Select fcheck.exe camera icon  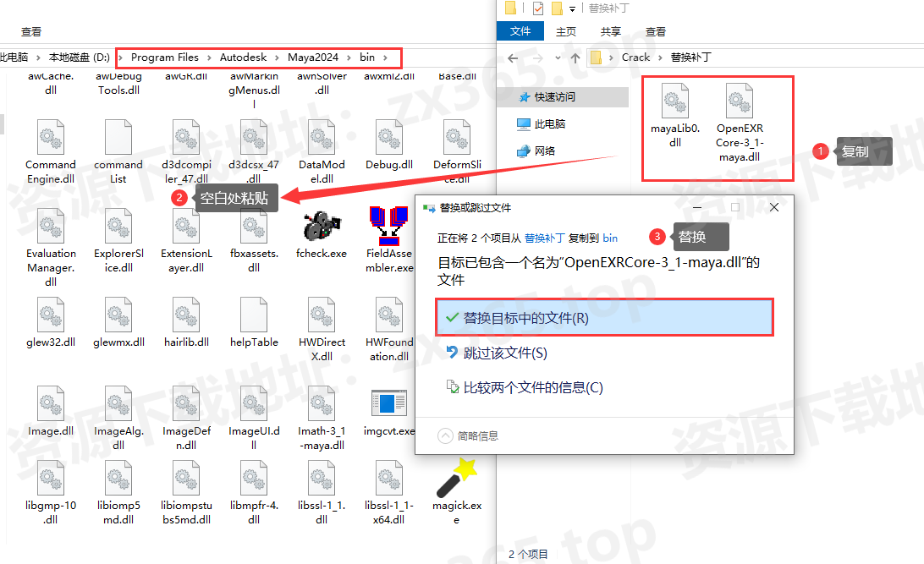(322, 227)
